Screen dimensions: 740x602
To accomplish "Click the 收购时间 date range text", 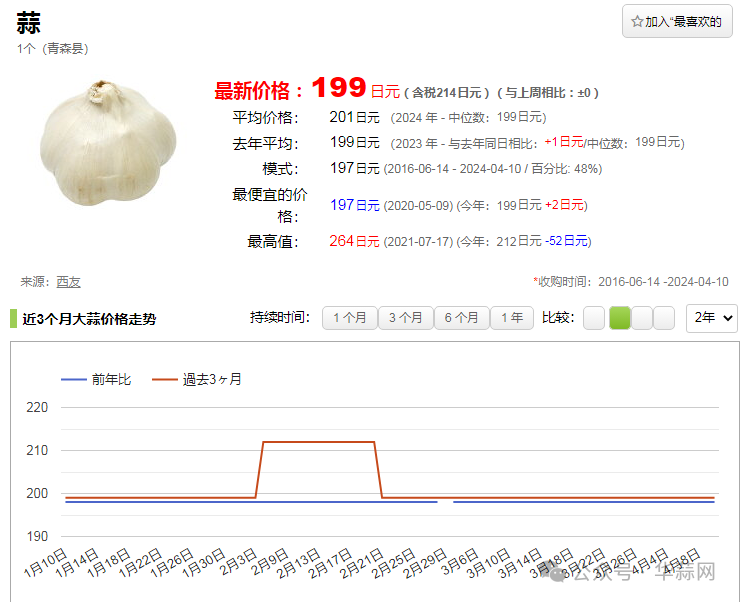I will (631, 282).
